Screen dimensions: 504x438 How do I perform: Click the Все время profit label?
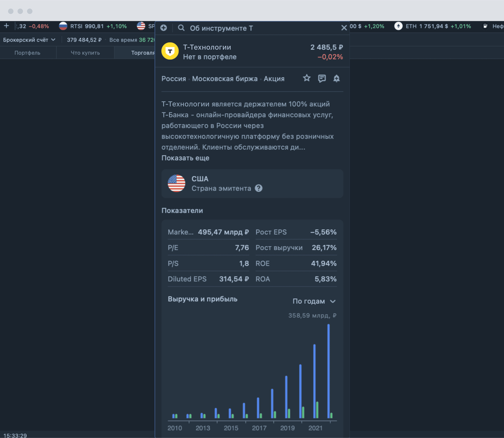123,40
